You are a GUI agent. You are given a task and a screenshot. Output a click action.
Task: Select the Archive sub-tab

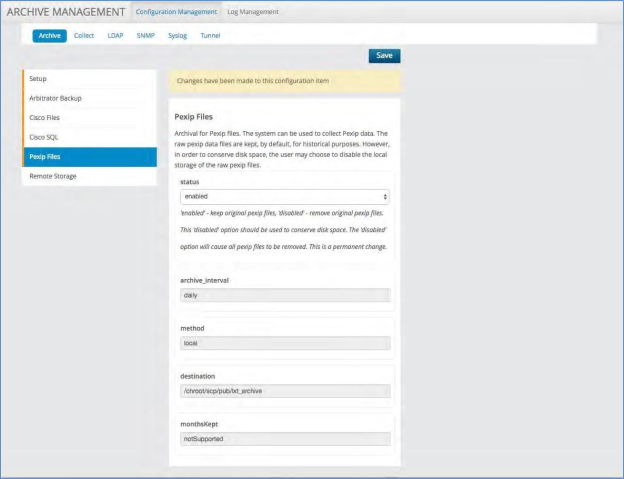[49, 36]
